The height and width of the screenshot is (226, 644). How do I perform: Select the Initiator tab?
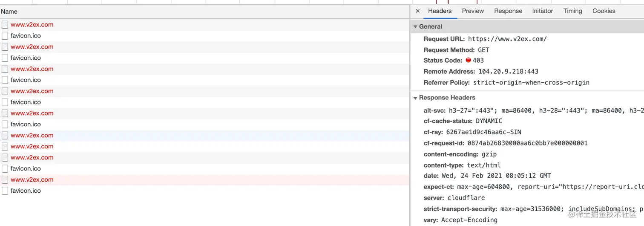pyautogui.click(x=542, y=11)
